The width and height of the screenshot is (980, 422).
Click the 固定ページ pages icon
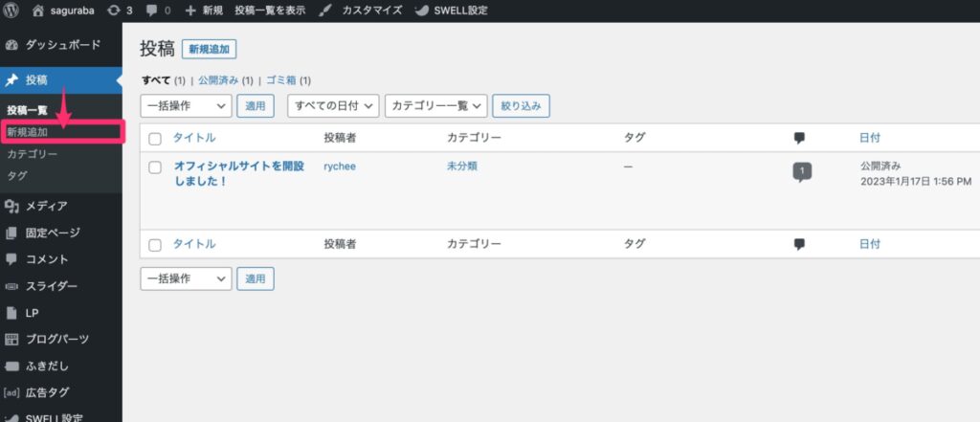pyautogui.click(x=11, y=233)
